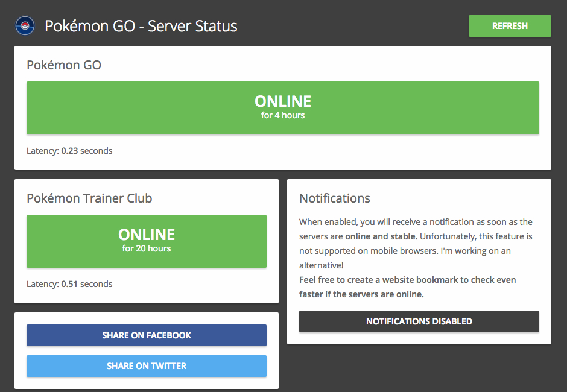
Task: Click 'Latency: 0.51 seconds' text
Action: tap(69, 284)
